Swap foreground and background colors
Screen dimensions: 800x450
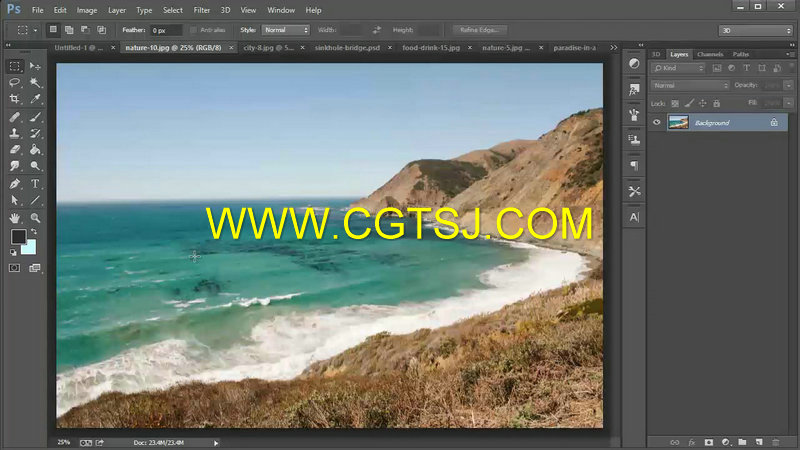(34, 232)
